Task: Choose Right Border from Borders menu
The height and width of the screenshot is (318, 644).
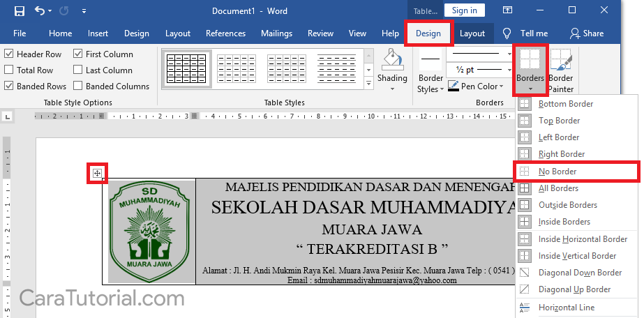Action: pyautogui.click(x=575, y=154)
